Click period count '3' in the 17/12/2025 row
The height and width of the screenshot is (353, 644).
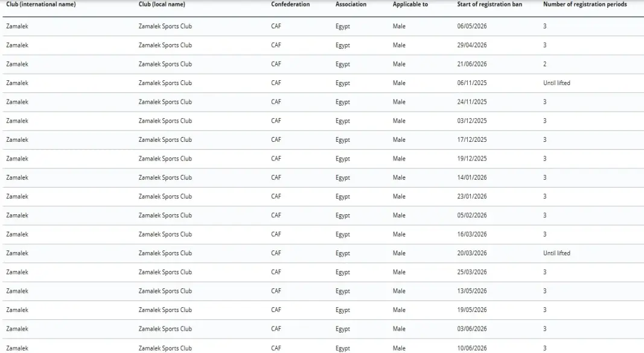point(544,139)
